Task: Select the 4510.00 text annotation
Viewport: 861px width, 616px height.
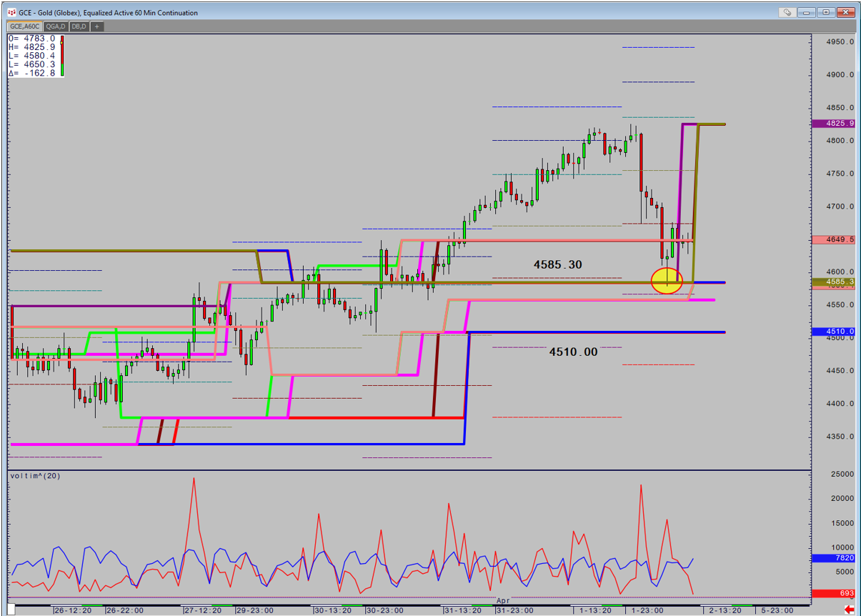Action: pos(573,352)
